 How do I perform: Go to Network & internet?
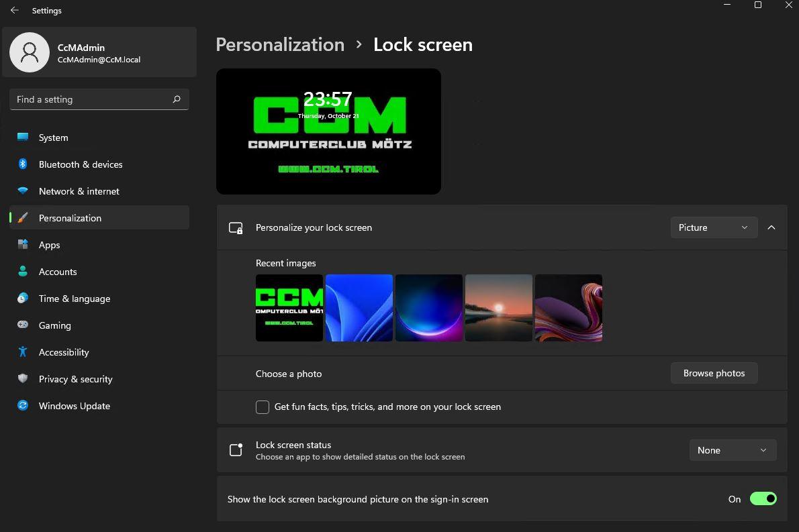[x=99, y=191]
